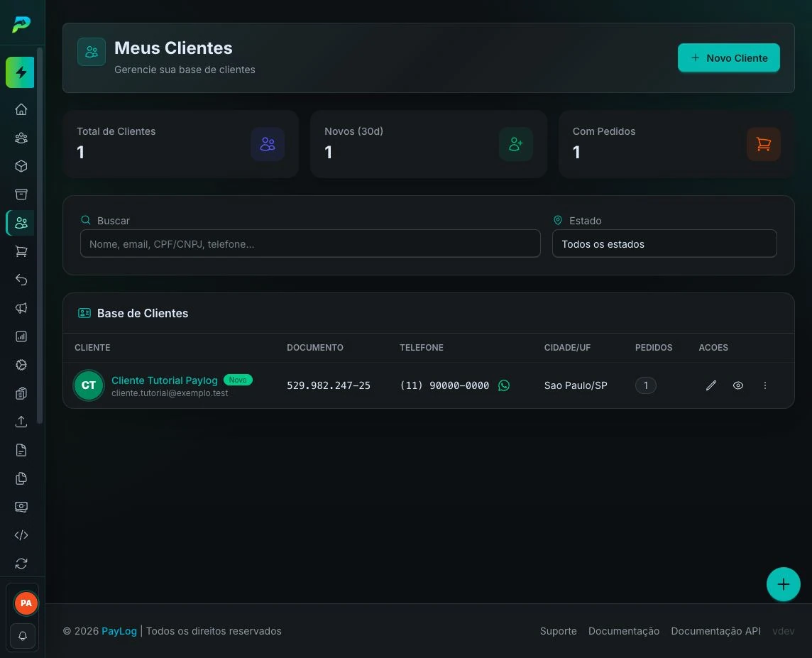Open the Documentação footer link
The width and height of the screenshot is (812, 658).
pos(623,631)
